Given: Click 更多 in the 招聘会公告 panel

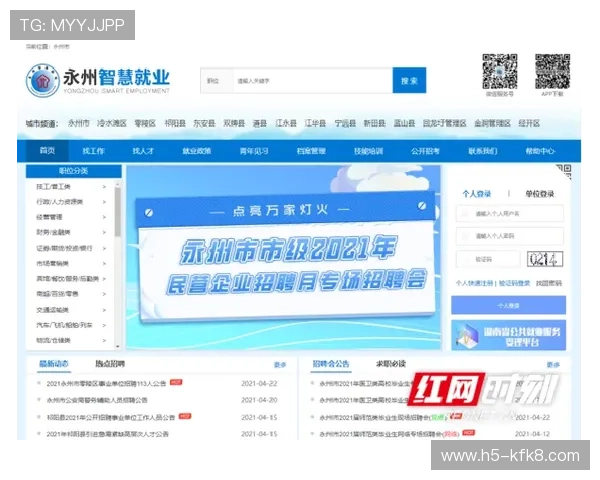Looking at the screenshot, I should [x=553, y=365].
